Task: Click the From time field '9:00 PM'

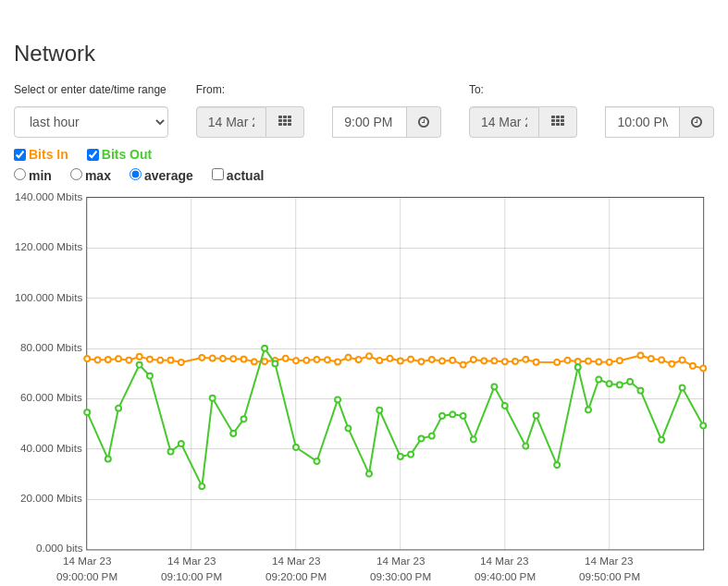Action: point(370,122)
